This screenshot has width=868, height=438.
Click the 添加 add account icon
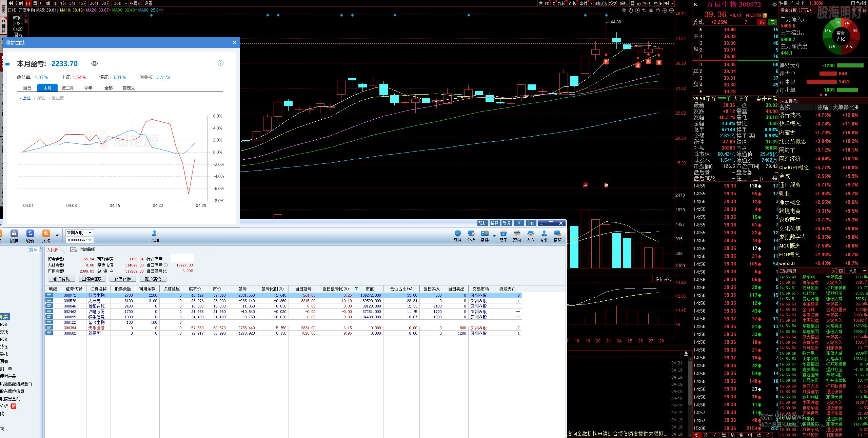[155, 234]
